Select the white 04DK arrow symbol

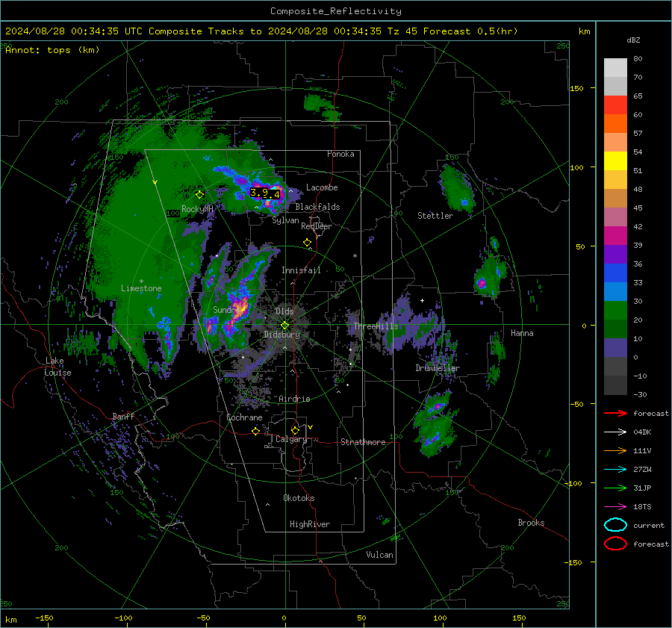[615, 432]
